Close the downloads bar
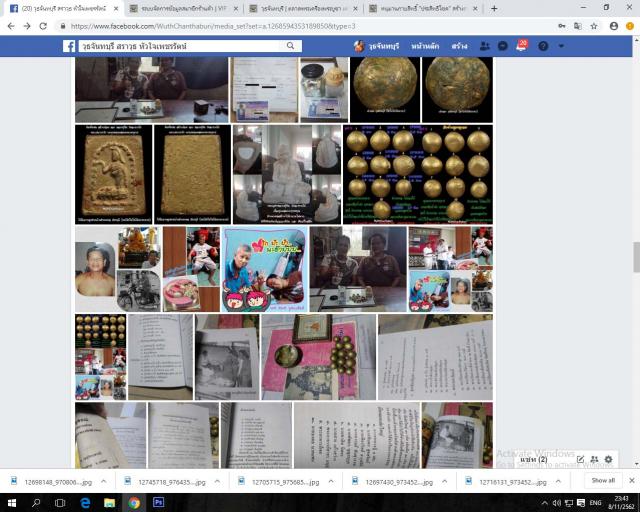 pos(631,481)
